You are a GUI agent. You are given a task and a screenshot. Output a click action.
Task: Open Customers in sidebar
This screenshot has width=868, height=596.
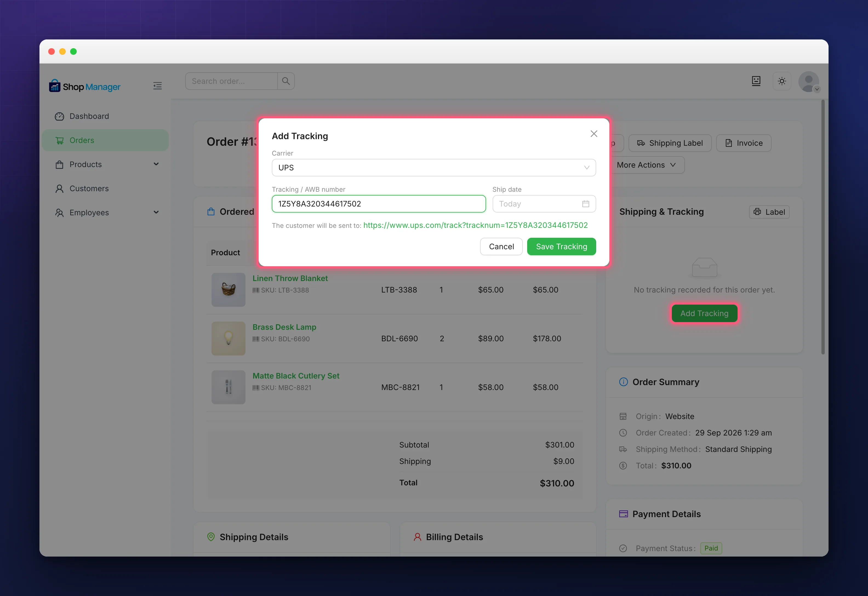[x=105, y=189]
